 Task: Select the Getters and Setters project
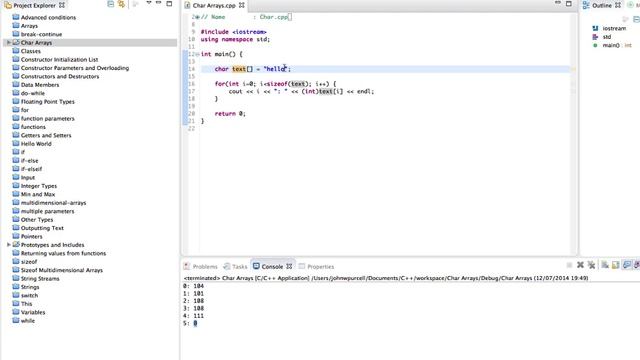point(46,135)
